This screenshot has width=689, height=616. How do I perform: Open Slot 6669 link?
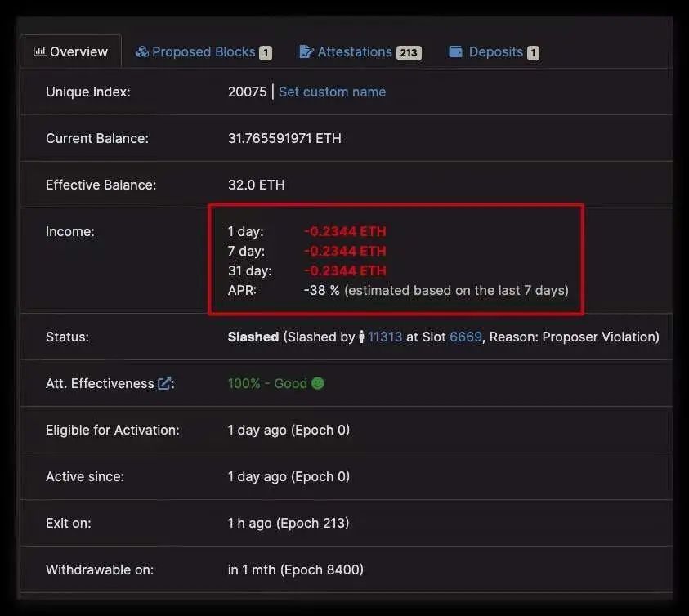tap(466, 337)
